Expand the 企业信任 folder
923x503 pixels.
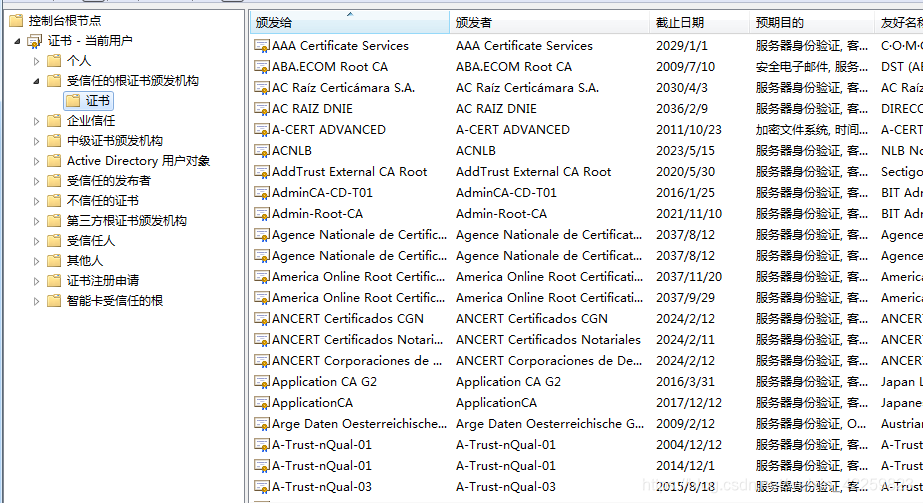pyautogui.click(x=36, y=121)
